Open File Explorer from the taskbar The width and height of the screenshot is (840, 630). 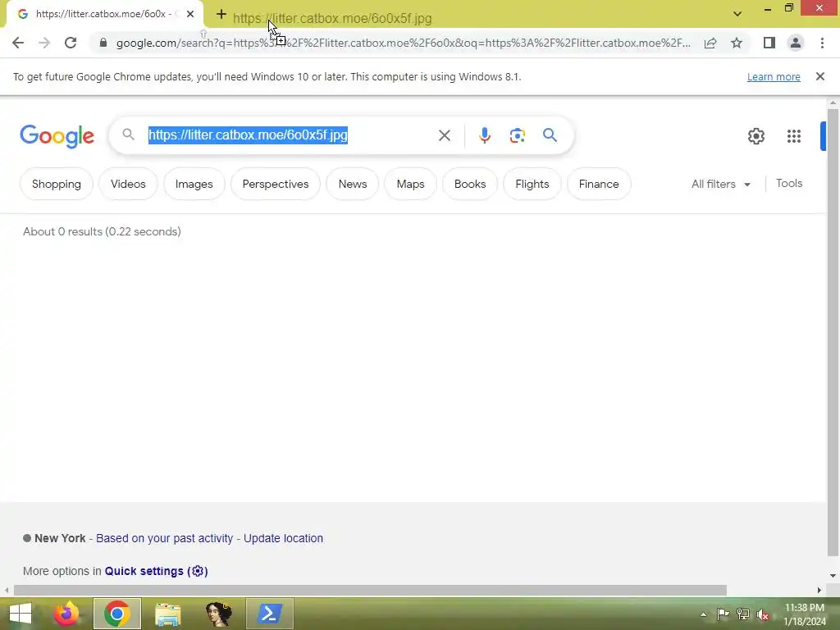coord(167,614)
